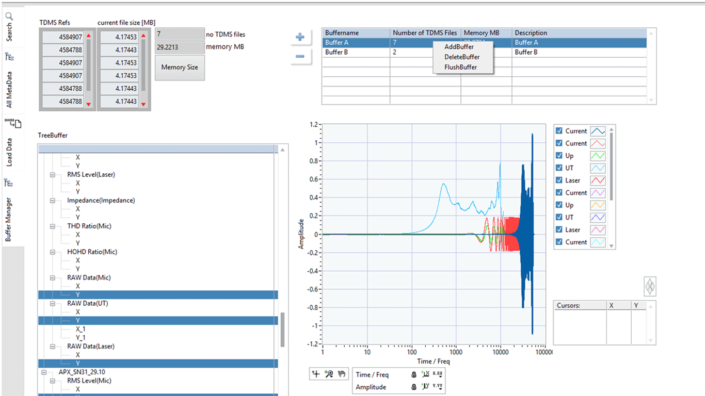Viewport: 705px width, 396px height.
Task: Select X_1 under RAW Data(UT)
Action: [80, 329]
